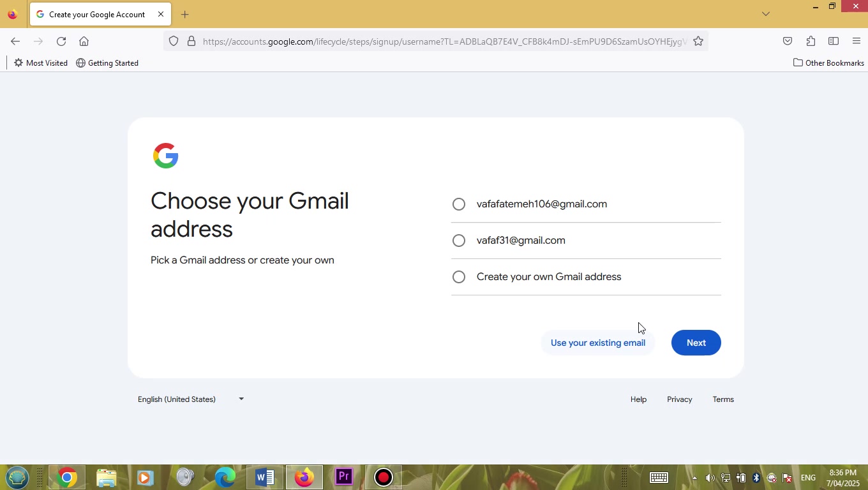Open Action Center flag icon
868x490 pixels.
pyautogui.click(x=787, y=478)
